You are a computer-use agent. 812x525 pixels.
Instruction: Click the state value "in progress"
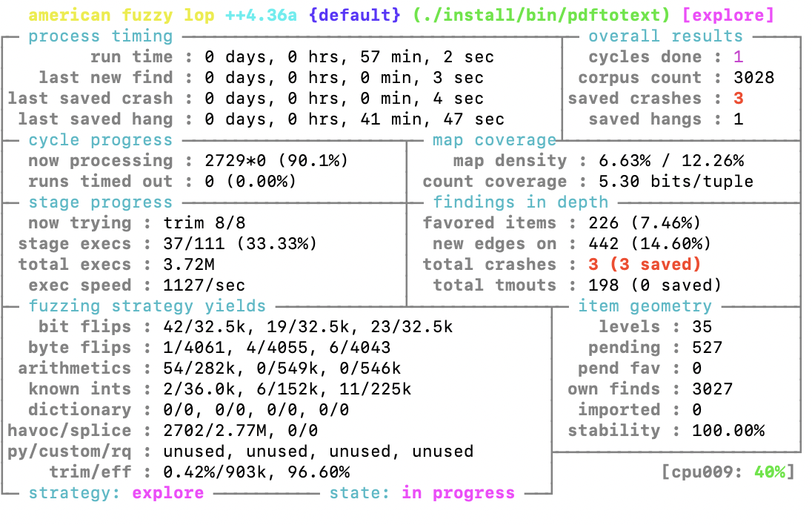[x=459, y=492]
